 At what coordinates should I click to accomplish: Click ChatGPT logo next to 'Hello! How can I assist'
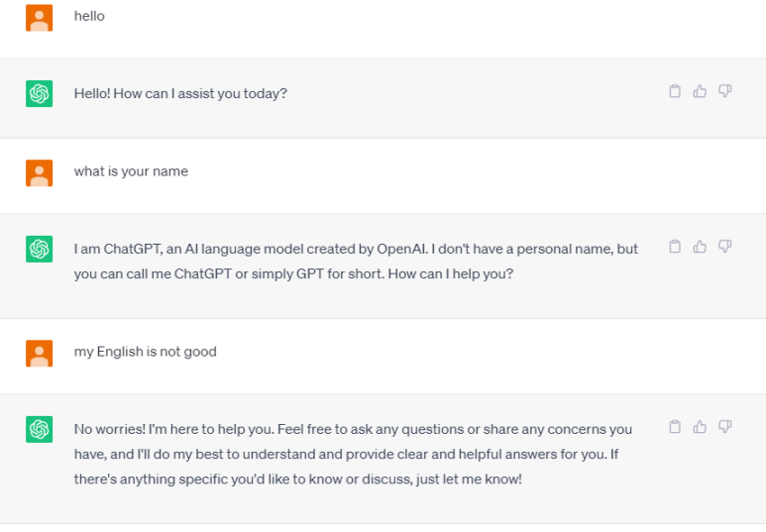coord(39,94)
